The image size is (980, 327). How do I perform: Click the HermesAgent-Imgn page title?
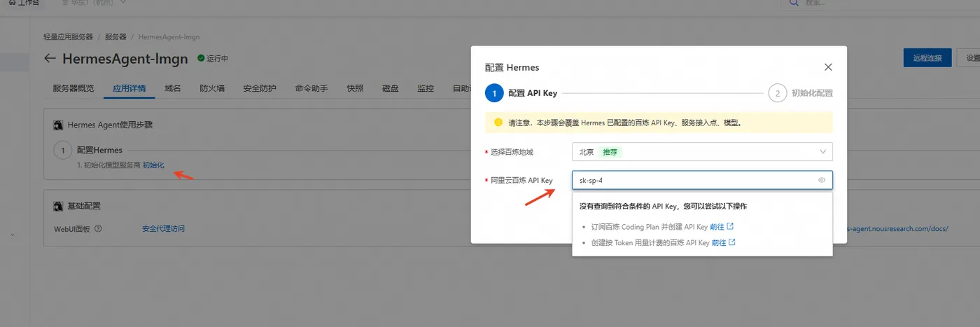[125, 58]
